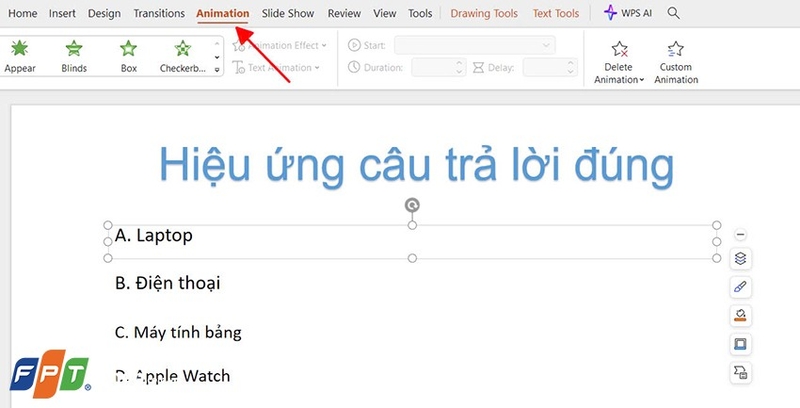This screenshot has width=800, height=408.
Task: Decrease the Duration value with down arrow
Action: 459,72
